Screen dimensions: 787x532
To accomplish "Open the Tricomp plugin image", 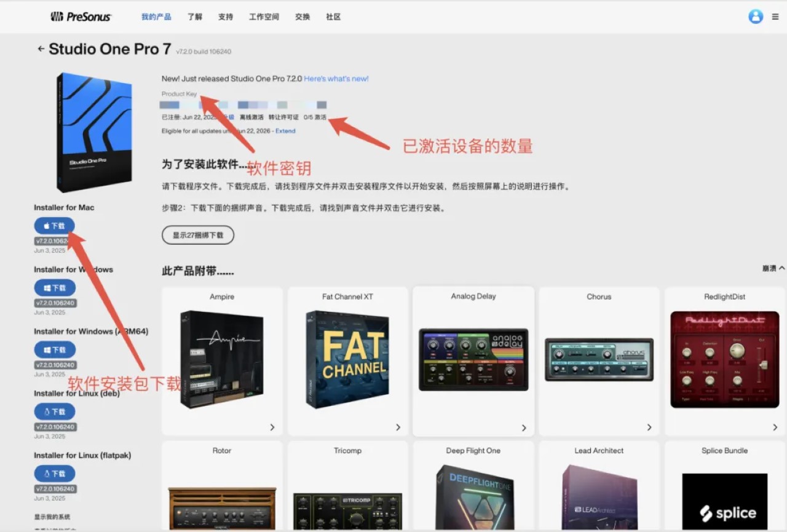I will (348, 512).
